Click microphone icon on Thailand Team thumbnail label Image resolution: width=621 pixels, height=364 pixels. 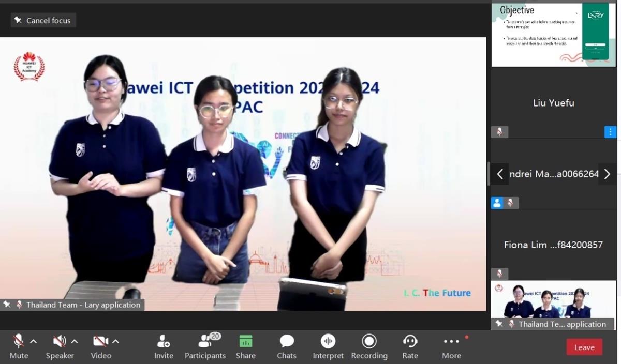click(x=511, y=324)
